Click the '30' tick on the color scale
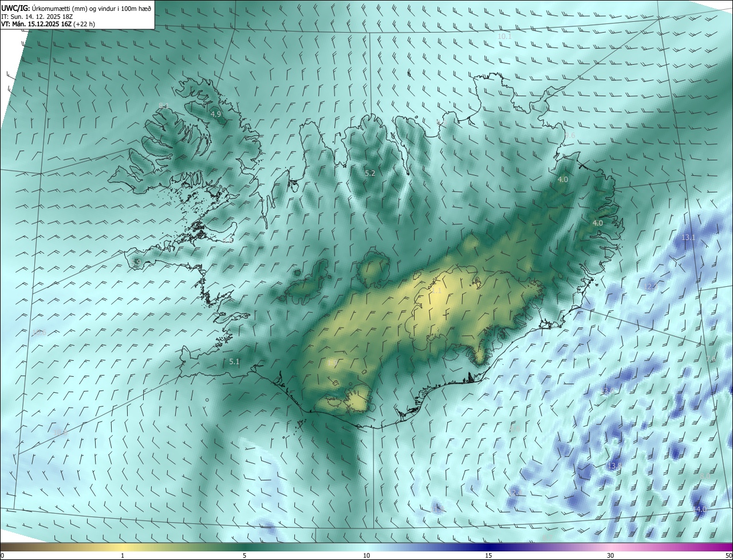Viewport: 733px width, 560px height. [x=610, y=555]
